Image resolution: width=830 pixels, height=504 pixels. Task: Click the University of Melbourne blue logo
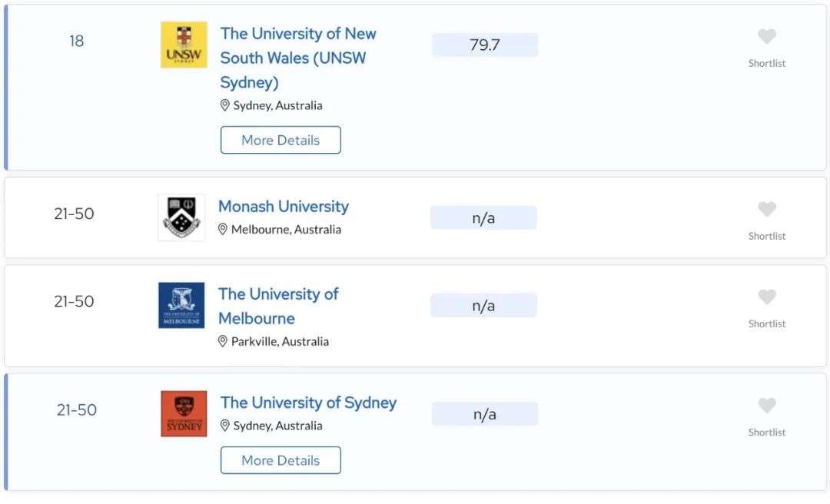[x=181, y=305]
